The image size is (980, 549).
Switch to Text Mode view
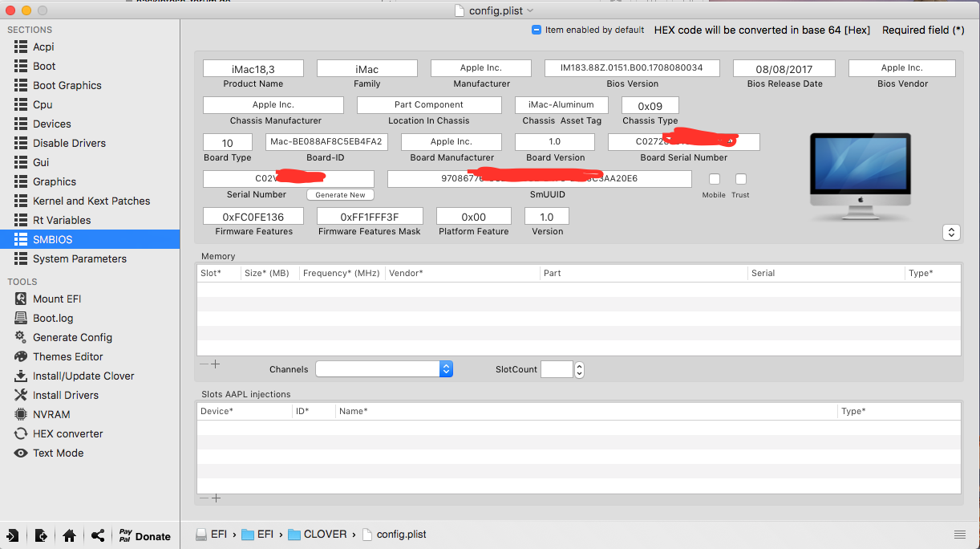[58, 453]
